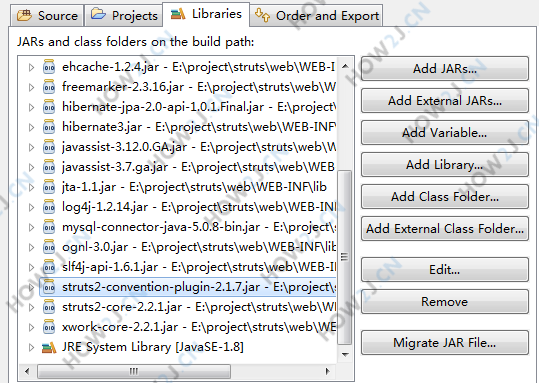The image size is (539, 383).
Task: Click the jar icon for slf4j-api-1.6.1.jar
Action: pos(49,267)
